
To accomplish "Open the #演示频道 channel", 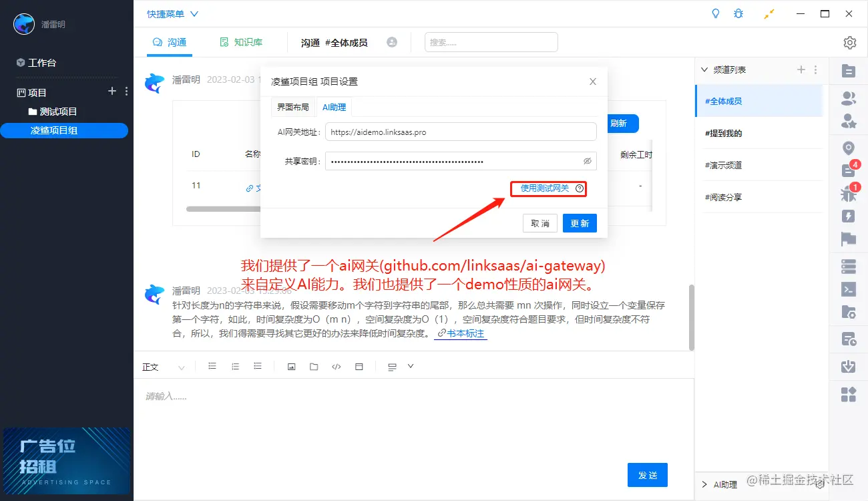I will point(759,165).
